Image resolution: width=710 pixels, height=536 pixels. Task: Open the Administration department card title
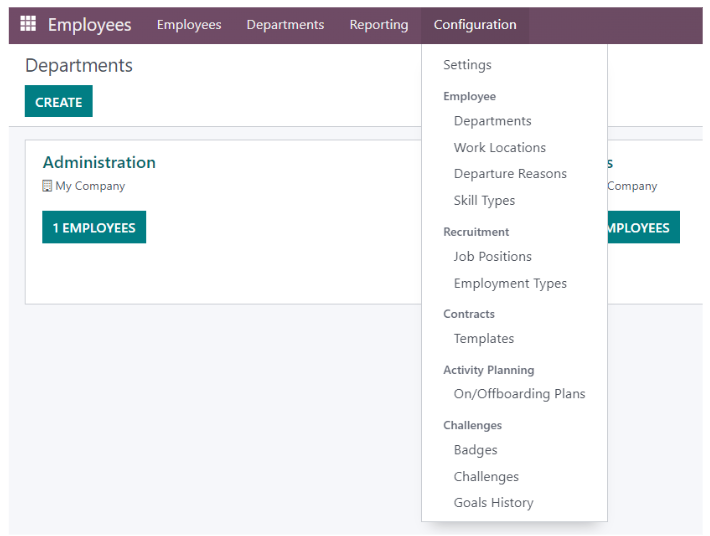click(99, 162)
